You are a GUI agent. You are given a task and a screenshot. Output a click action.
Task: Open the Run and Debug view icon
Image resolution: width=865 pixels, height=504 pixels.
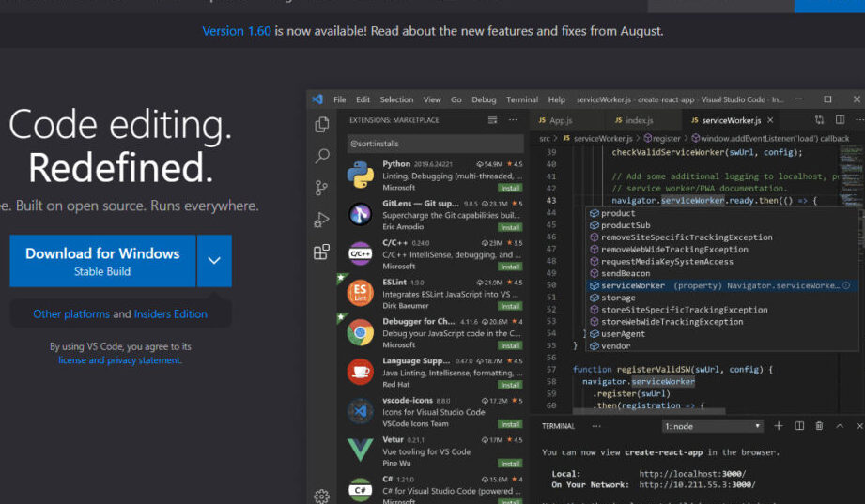322,220
